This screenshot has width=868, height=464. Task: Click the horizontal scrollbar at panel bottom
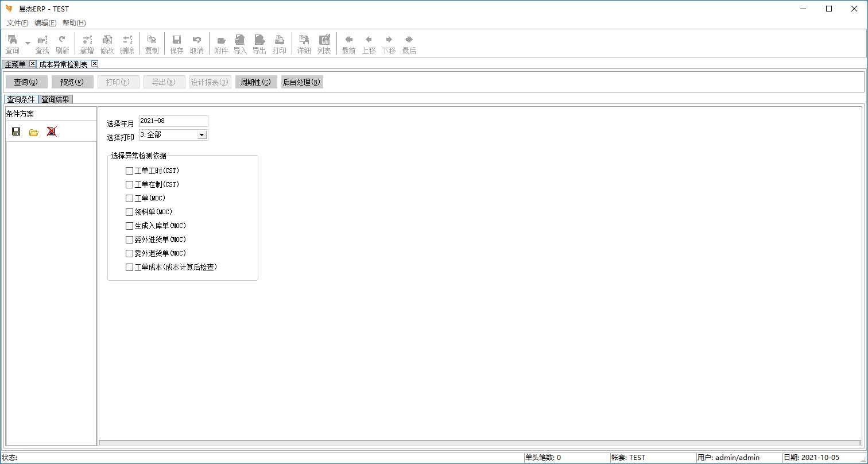480,443
